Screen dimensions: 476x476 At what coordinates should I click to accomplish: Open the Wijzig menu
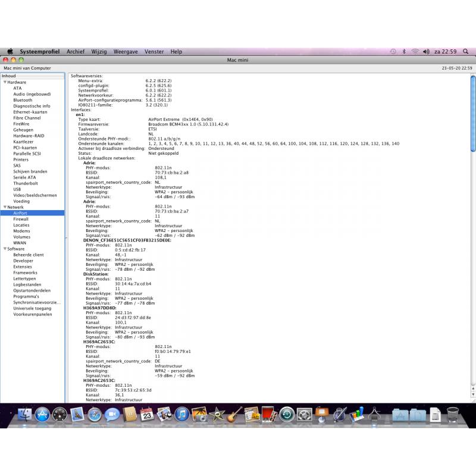99,52
